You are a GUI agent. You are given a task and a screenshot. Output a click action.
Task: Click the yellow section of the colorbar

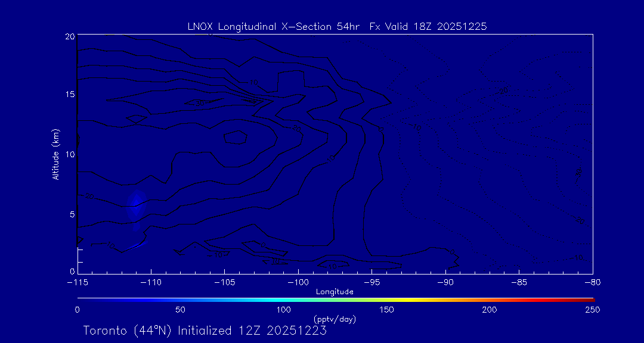408,300
